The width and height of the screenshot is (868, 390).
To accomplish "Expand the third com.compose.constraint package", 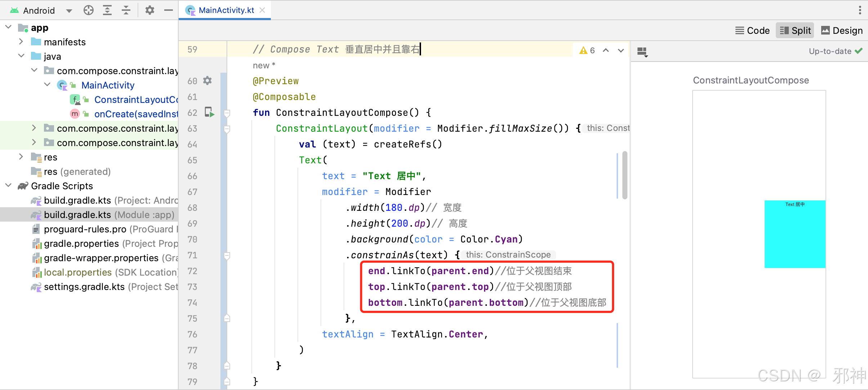I will tap(34, 142).
